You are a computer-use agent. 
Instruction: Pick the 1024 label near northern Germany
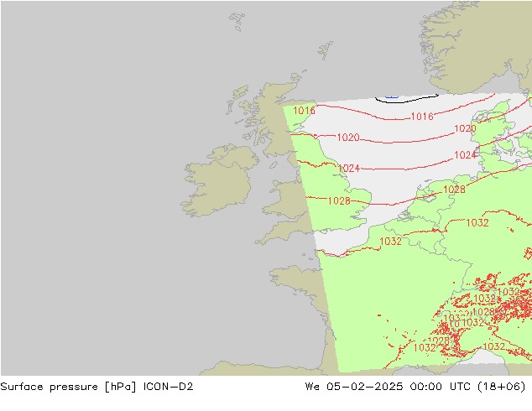click(465, 155)
